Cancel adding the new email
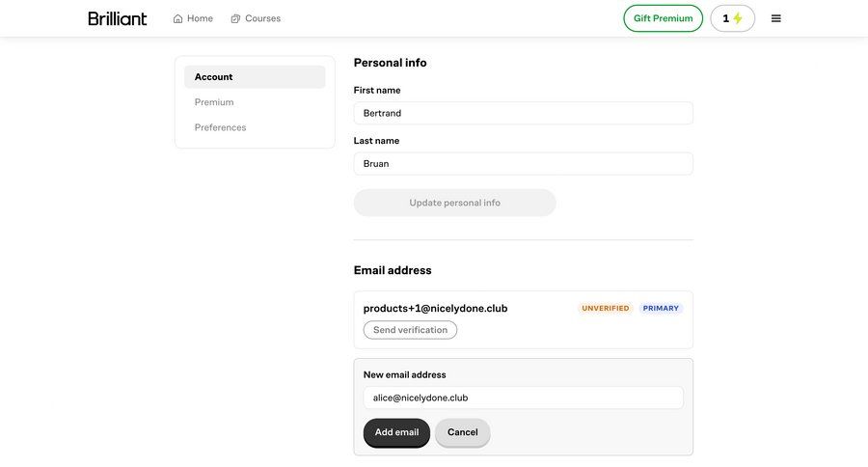Image resolution: width=868 pixels, height=467 pixels. click(463, 432)
